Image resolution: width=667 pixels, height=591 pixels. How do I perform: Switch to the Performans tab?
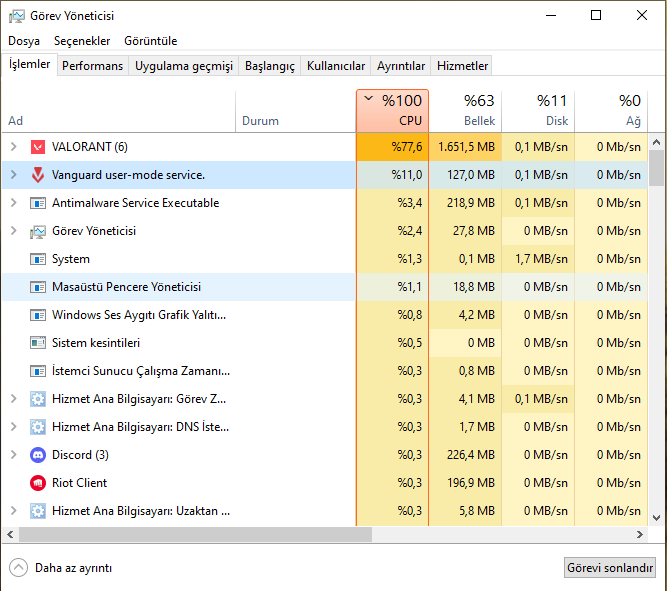tap(92, 66)
